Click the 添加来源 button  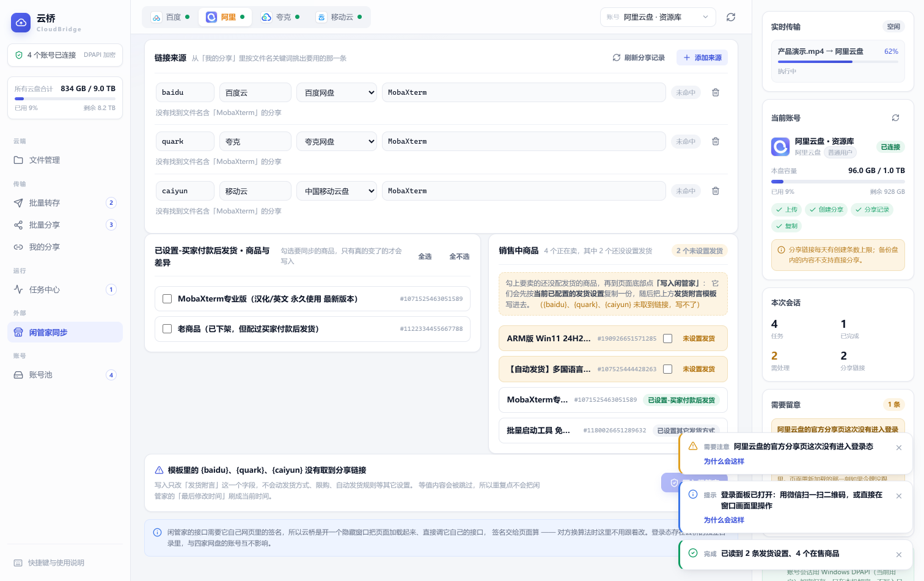pyautogui.click(x=702, y=57)
